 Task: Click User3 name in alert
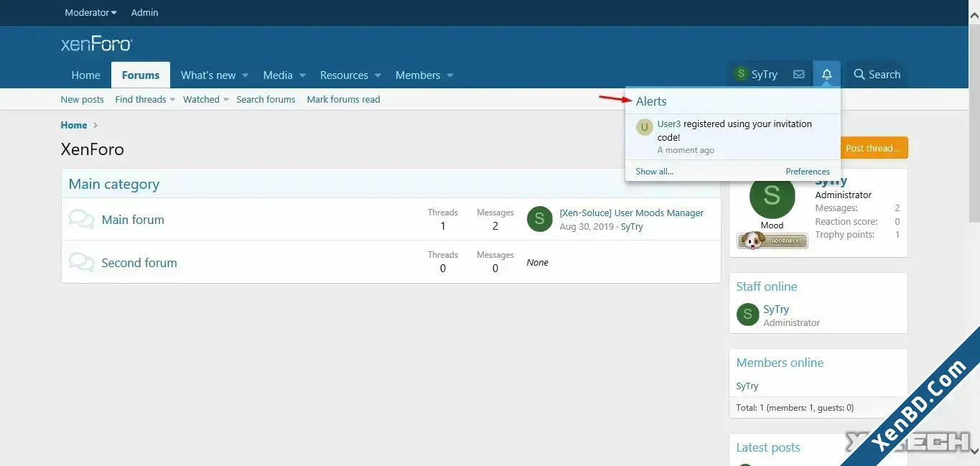[669, 124]
